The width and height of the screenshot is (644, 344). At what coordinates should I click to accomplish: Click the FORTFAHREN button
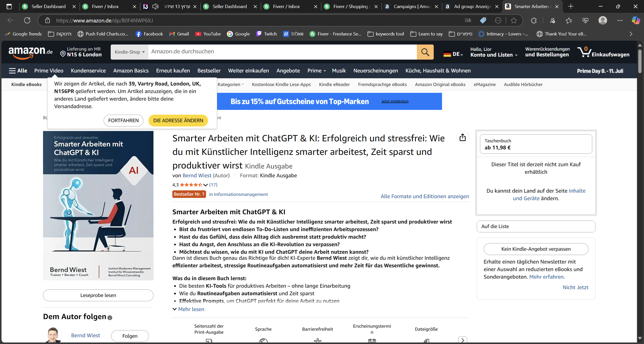pos(124,120)
